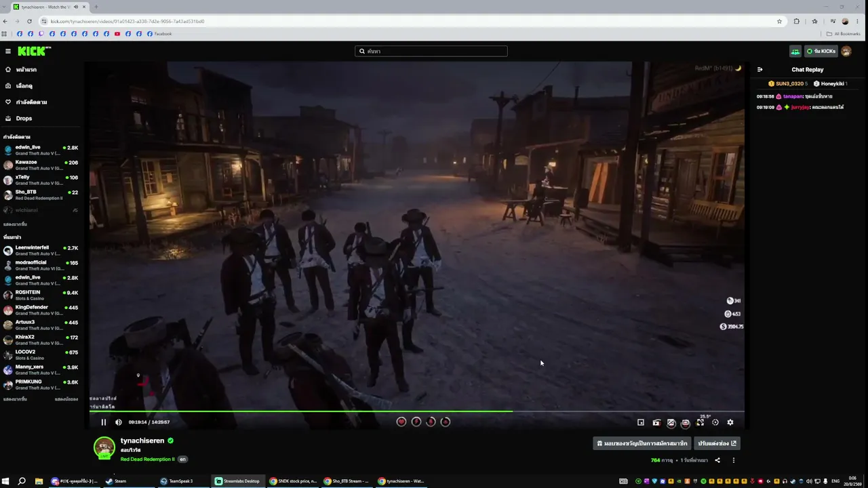This screenshot has height=488, width=868.
Task: Open browser extensions puzzle icon
Action: coord(797,21)
